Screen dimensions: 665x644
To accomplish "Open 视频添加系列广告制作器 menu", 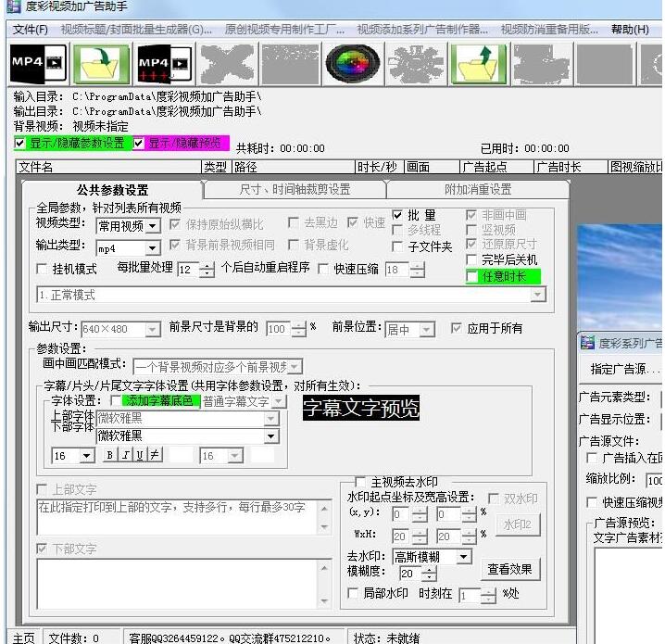I will coord(422,30).
